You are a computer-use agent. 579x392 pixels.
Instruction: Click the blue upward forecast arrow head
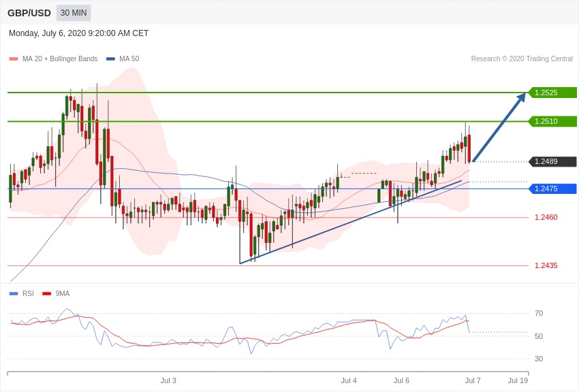click(521, 97)
